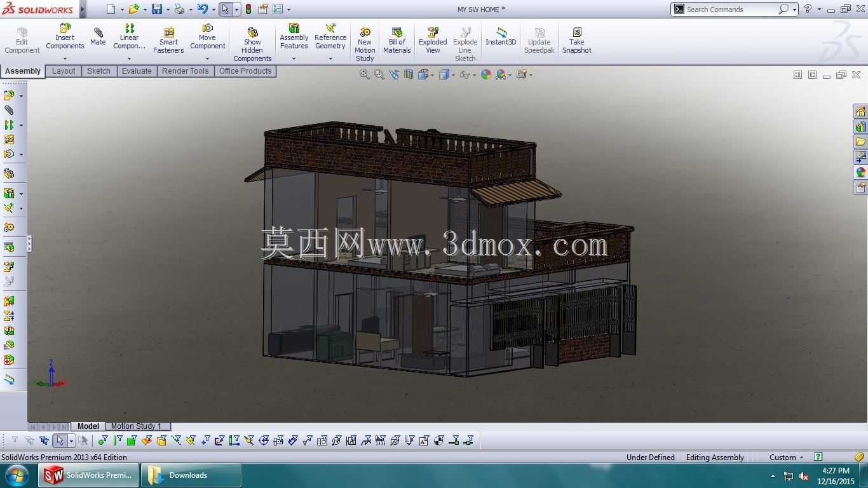The width and height of the screenshot is (868, 488).
Task: Expand Assembly Features dropdown arrow
Action: point(294,59)
